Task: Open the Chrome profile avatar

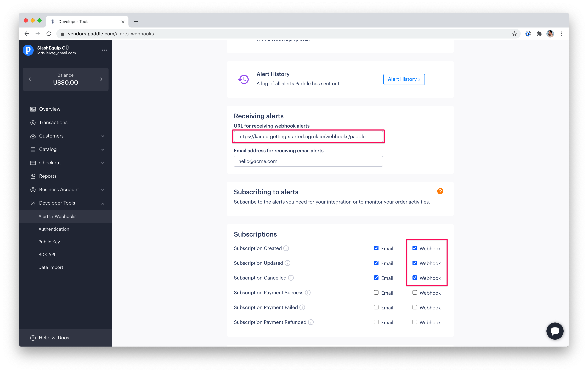Action: [x=550, y=34]
